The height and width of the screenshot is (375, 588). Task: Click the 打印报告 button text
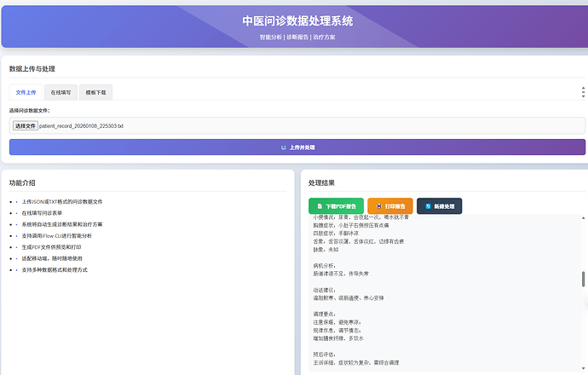pyautogui.click(x=395, y=206)
